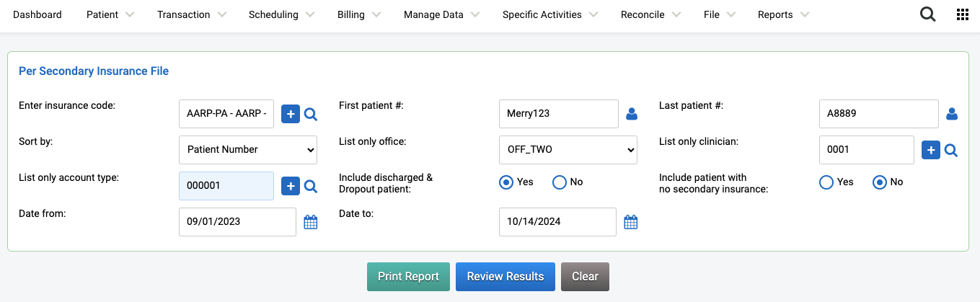
Task: Open the List only office dropdown
Action: click(x=568, y=150)
